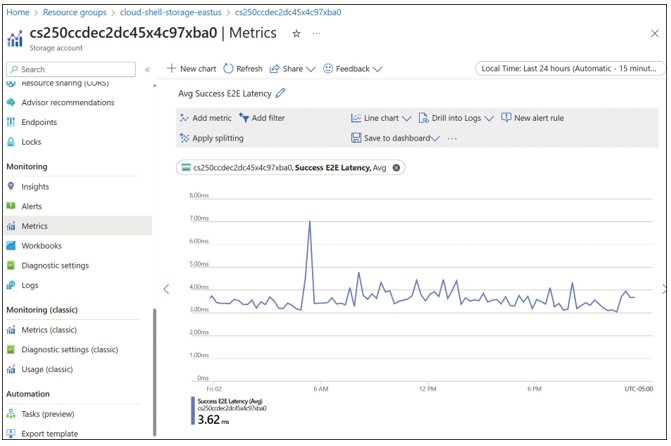
Task: Open Insights menu item label
Action: point(35,187)
